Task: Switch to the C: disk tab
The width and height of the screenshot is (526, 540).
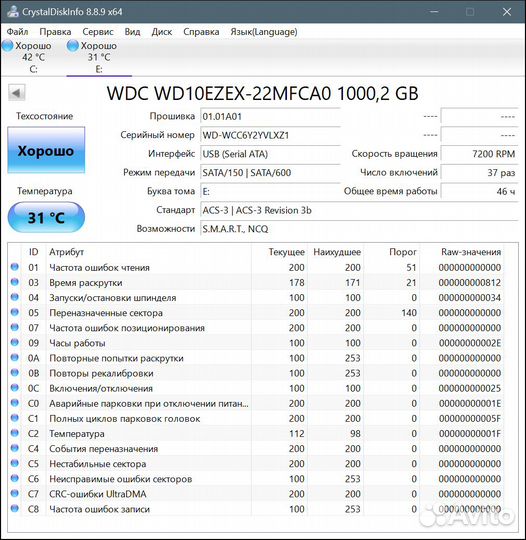Action: point(33,57)
